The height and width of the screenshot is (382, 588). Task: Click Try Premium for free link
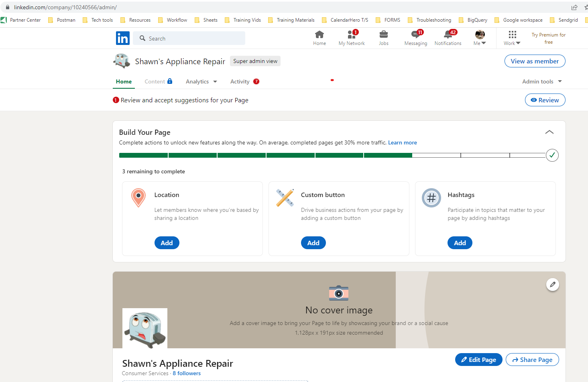[549, 39]
